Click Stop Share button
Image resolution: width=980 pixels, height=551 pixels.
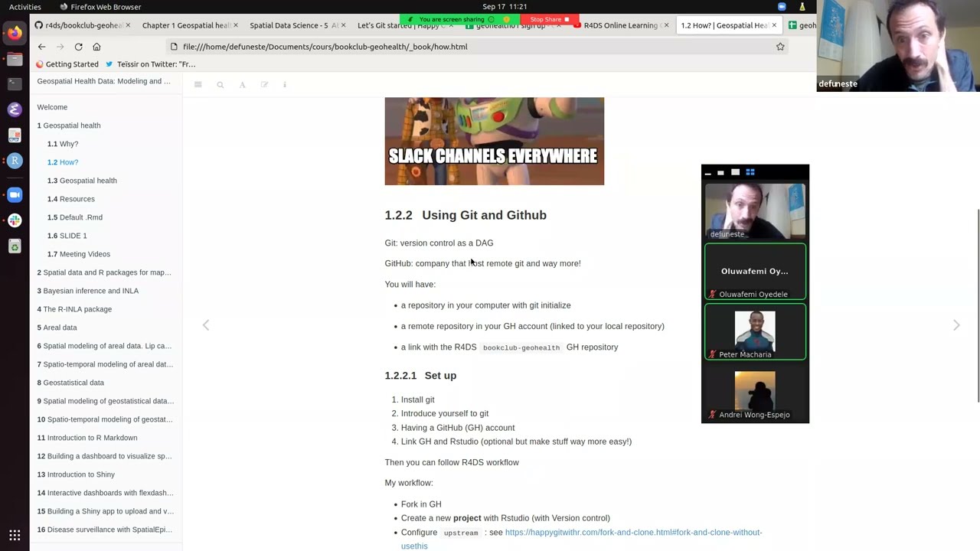(x=548, y=19)
